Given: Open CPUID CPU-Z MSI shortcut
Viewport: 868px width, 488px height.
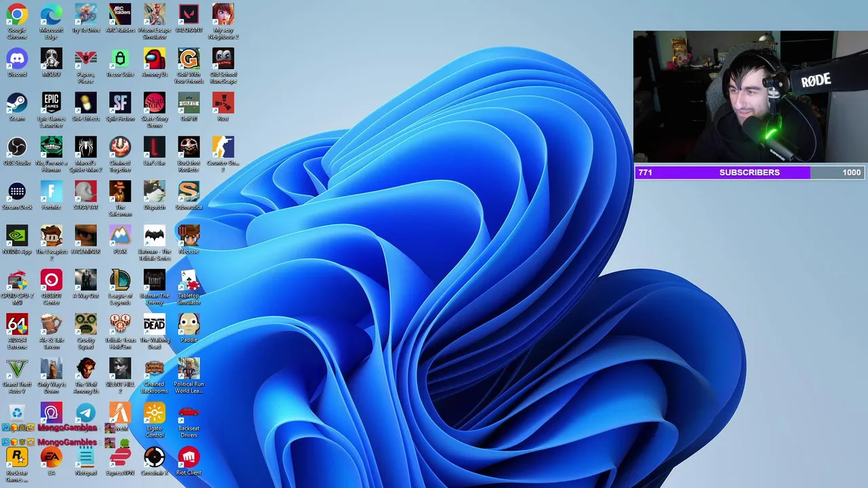Looking at the screenshot, I should [x=17, y=280].
